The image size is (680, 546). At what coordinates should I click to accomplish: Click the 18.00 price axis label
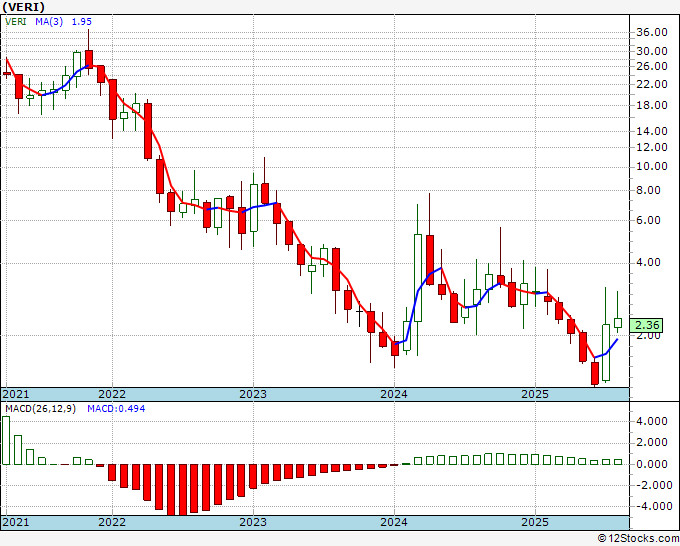[x=652, y=105]
